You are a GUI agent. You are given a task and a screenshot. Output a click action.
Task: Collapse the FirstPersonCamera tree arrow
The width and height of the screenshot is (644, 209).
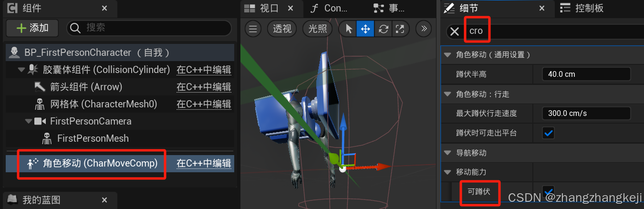[29, 121]
